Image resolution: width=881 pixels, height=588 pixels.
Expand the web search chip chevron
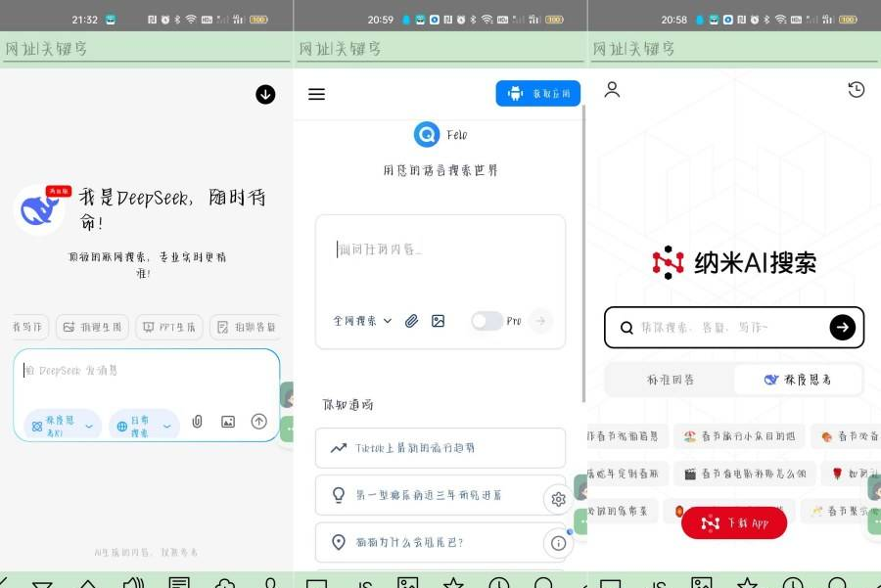click(166, 427)
